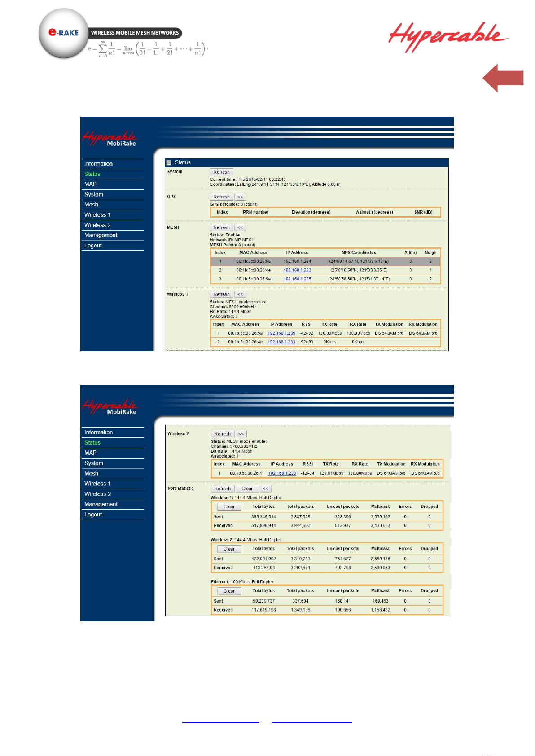Open Mesh in the upper screenshot's sidebar
This screenshot has width=535, height=756.
point(92,205)
